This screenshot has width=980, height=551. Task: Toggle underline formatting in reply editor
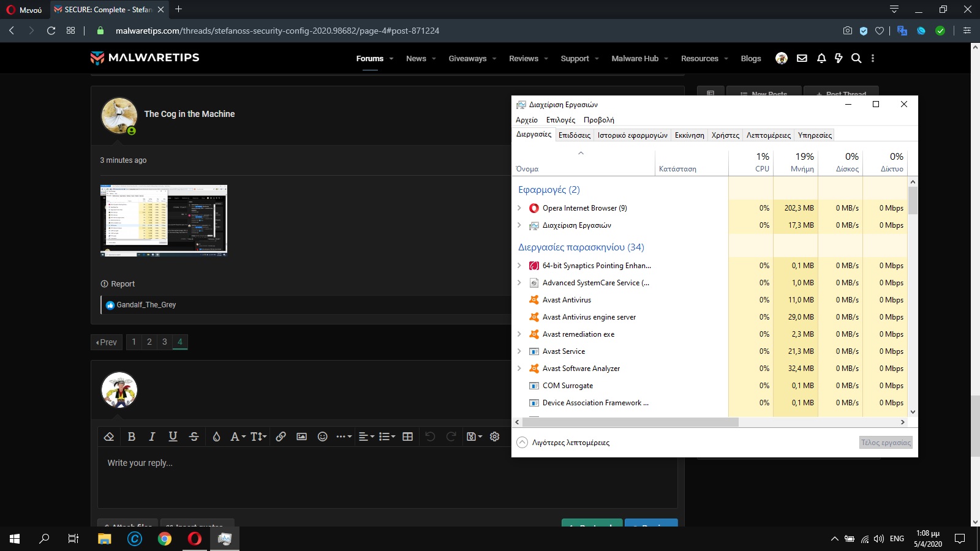click(173, 437)
